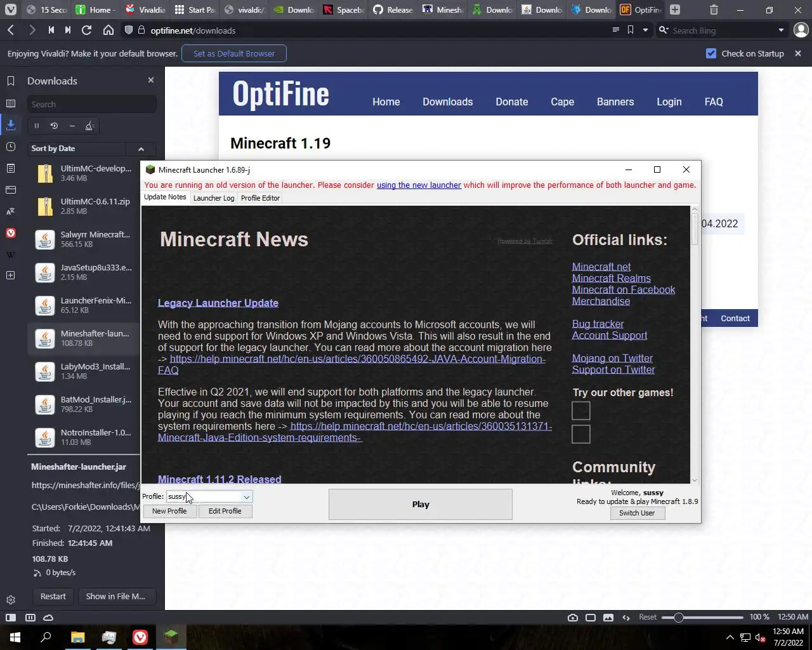Open the Vivaldi menu icon

11,10
